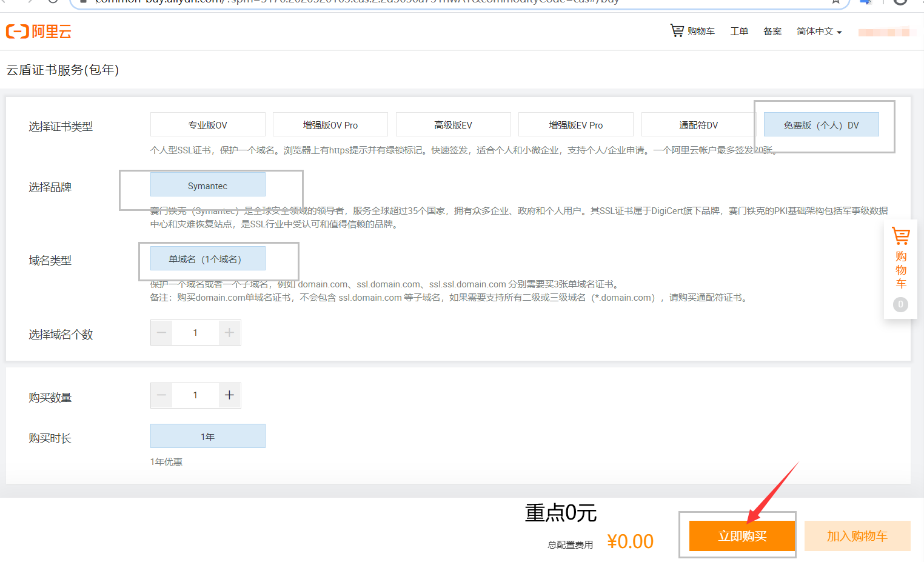Click the 购买数量 number field
This screenshot has width=924, height=562.
[x=195, y=395]
